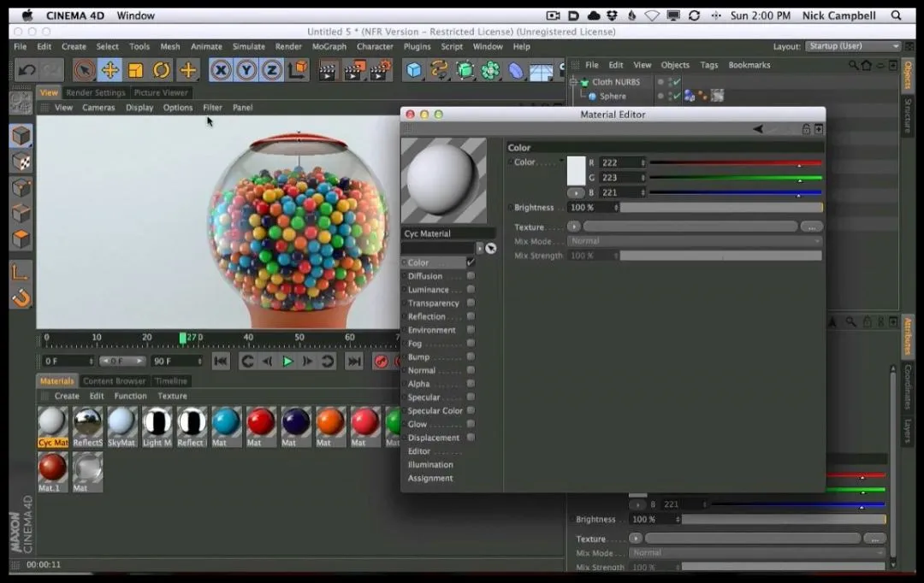Enable the Reflection channel checkbox

pos(471,316)
